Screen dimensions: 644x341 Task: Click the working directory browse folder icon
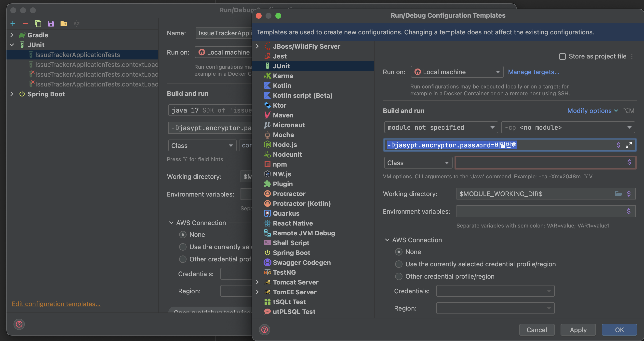click(618, 194)
